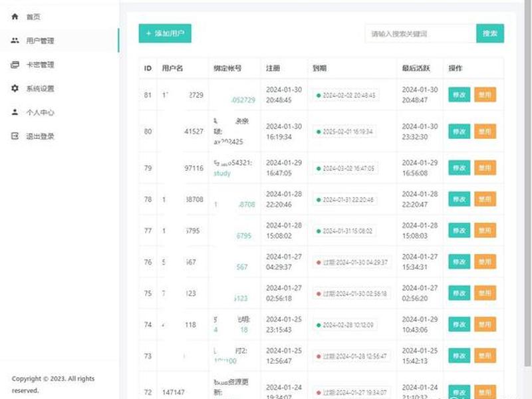Click username 147147 in row 72
The image size is (532, 399).
click(174, 392)
